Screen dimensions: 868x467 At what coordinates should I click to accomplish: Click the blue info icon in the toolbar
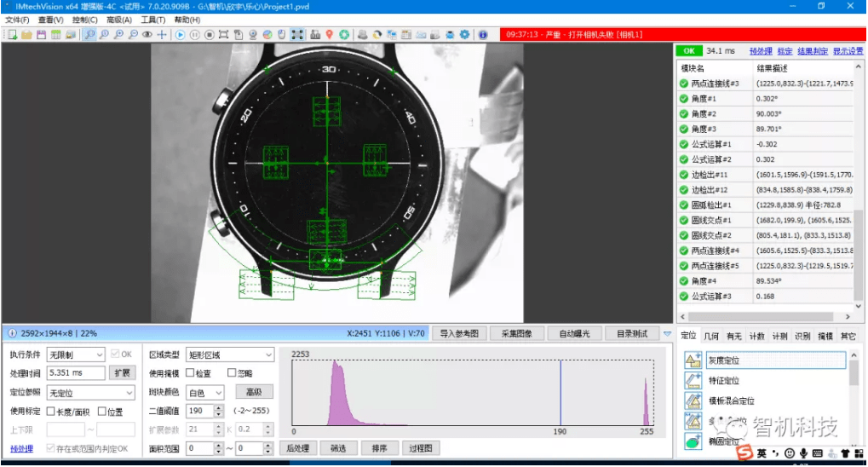483,35
